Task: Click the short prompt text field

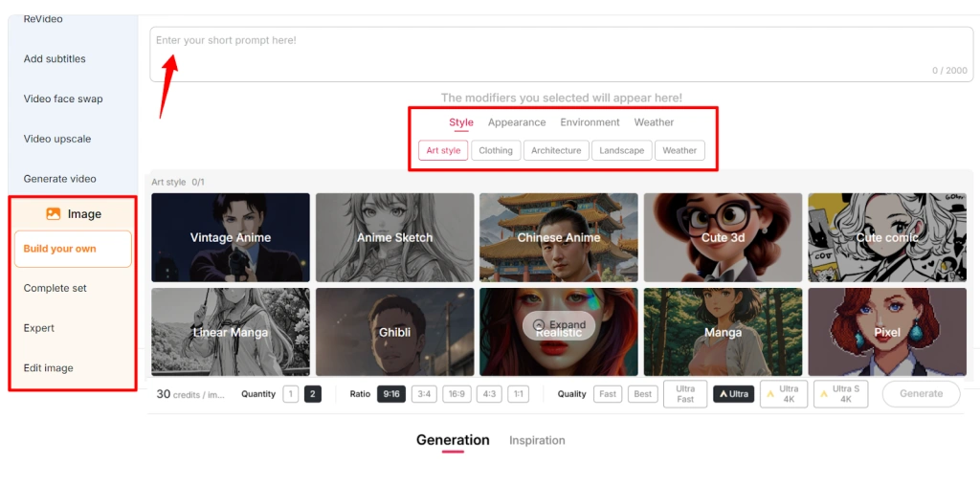Action: pos(561,55)
